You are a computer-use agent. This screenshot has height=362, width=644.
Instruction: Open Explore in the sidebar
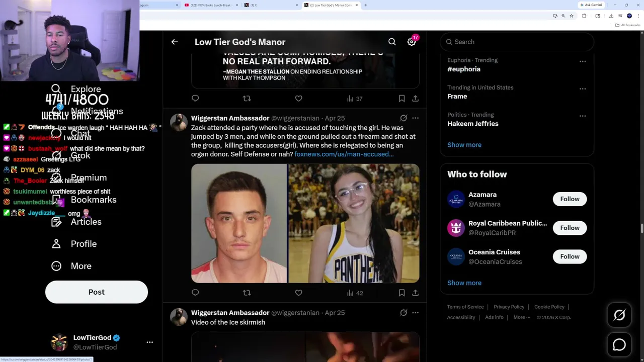pos(76,89)
